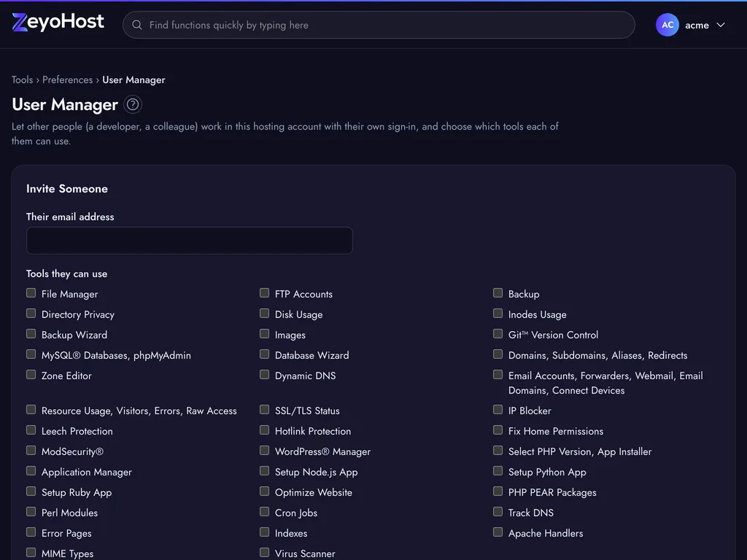Screen dimensions: 747x560
Task: Go to Preferences breadcrumb
Action: click(x=68, y=79)
